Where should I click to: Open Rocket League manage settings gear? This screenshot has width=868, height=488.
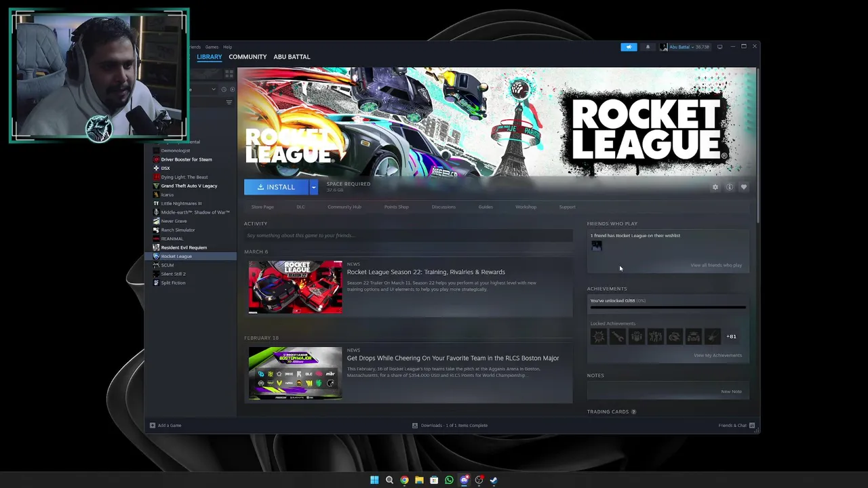(715, 187)
